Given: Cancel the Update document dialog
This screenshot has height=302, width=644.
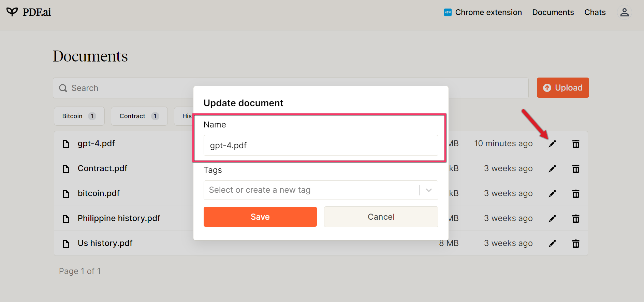Looking at the screenshot, I should tap(381, 217).
